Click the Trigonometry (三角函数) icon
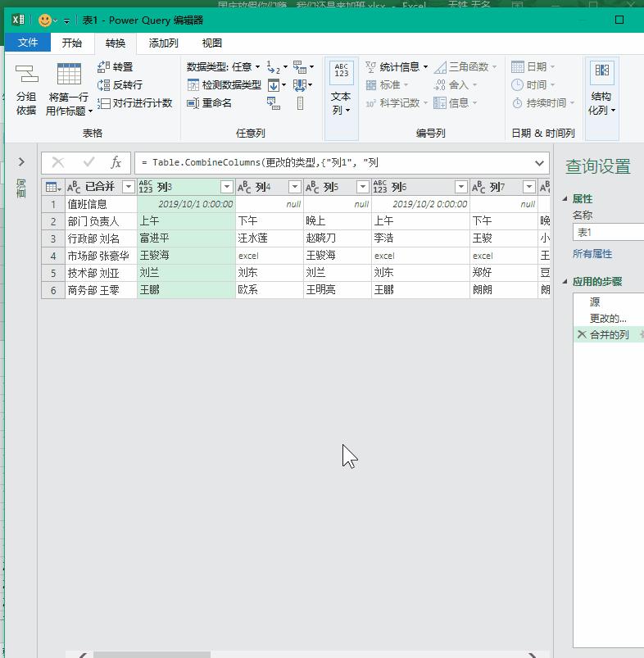The image size is (644, 658). click(440, 67)
